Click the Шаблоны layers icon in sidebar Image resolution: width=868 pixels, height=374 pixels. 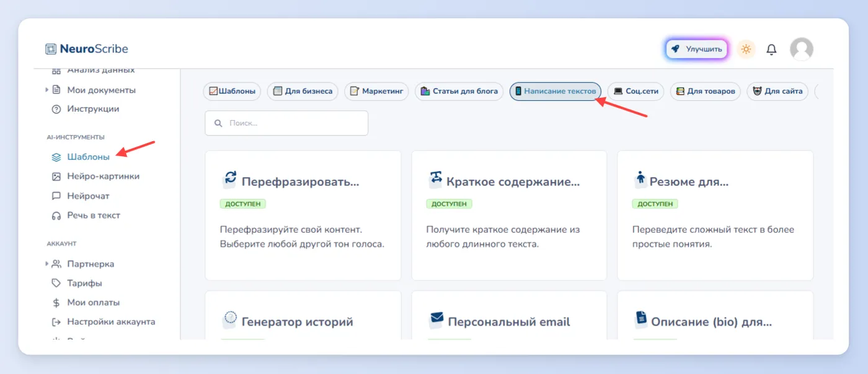coord(56,157)
